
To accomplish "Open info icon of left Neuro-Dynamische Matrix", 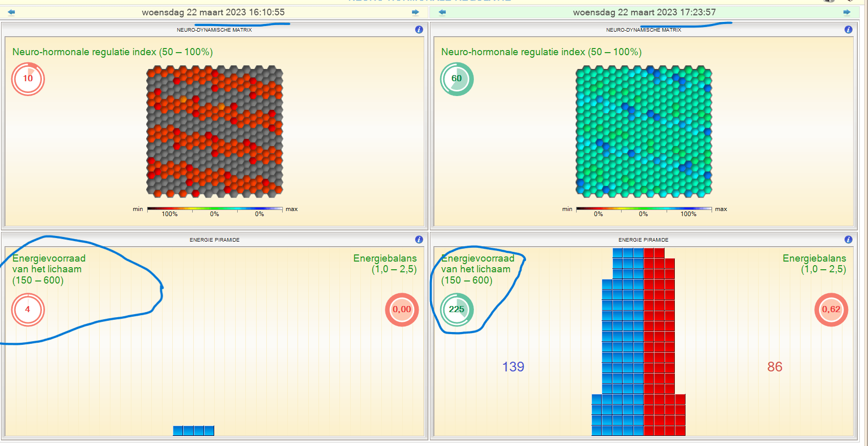I will click(419, 30).
